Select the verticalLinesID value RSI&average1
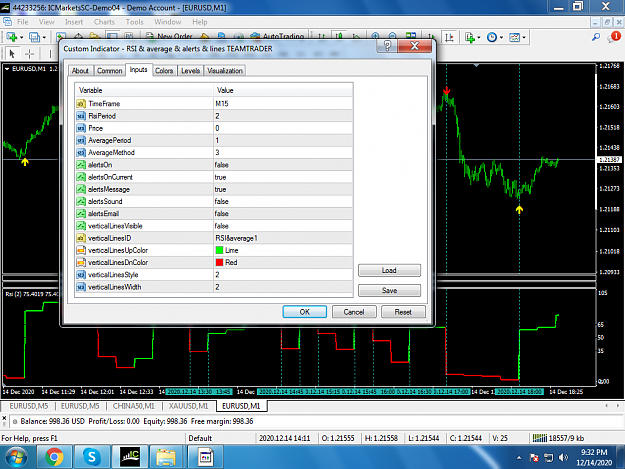Viewport: 625px width, 469px height. pos(283,238)
